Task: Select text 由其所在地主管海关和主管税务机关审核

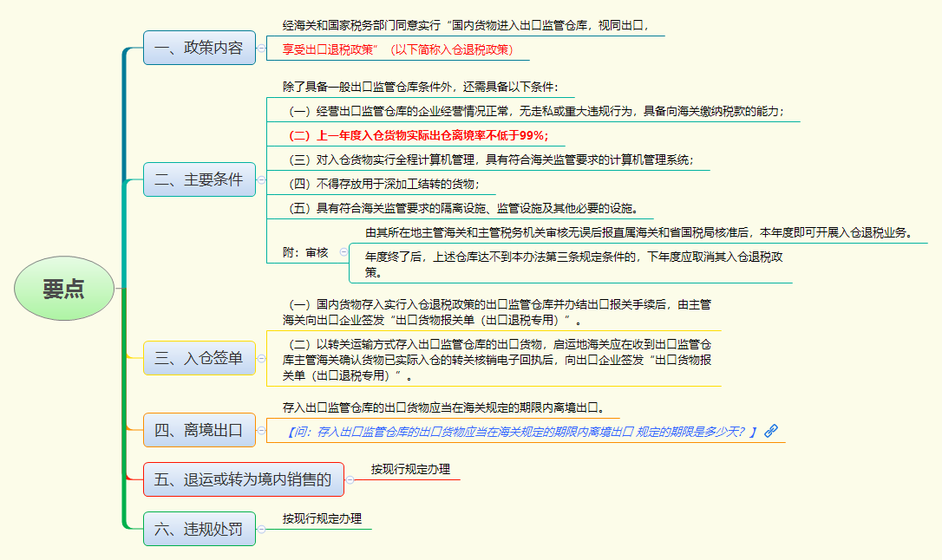Action: 641,232
